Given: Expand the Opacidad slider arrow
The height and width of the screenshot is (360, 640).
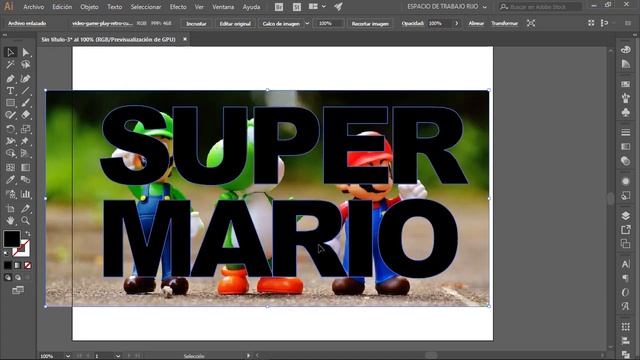Looking at the screenshot, I should pos(456,24).
